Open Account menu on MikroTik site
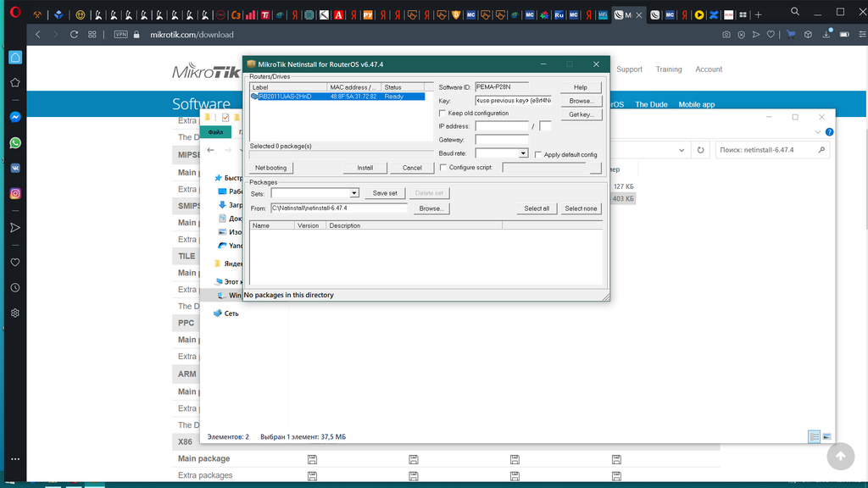Screen dimensions: 868x488 [709, 69]
